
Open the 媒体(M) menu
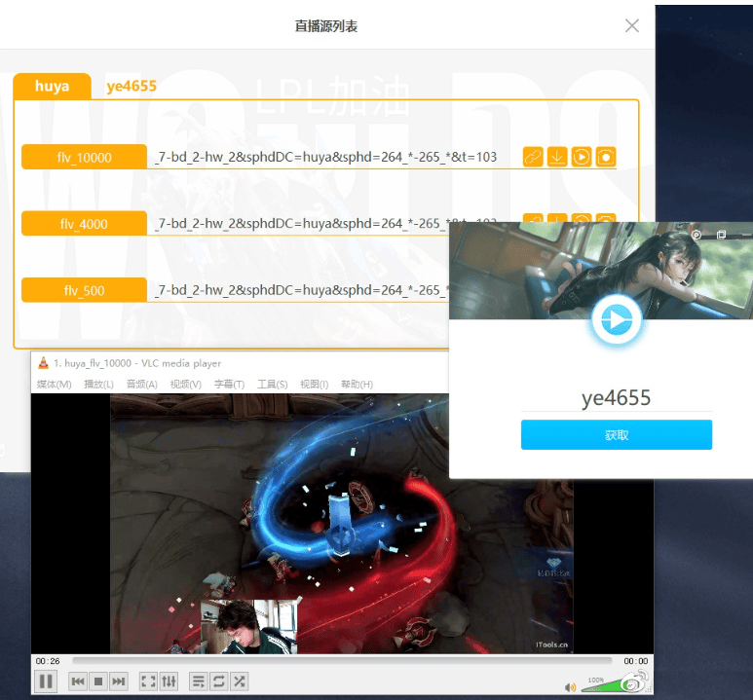[54, 385]
